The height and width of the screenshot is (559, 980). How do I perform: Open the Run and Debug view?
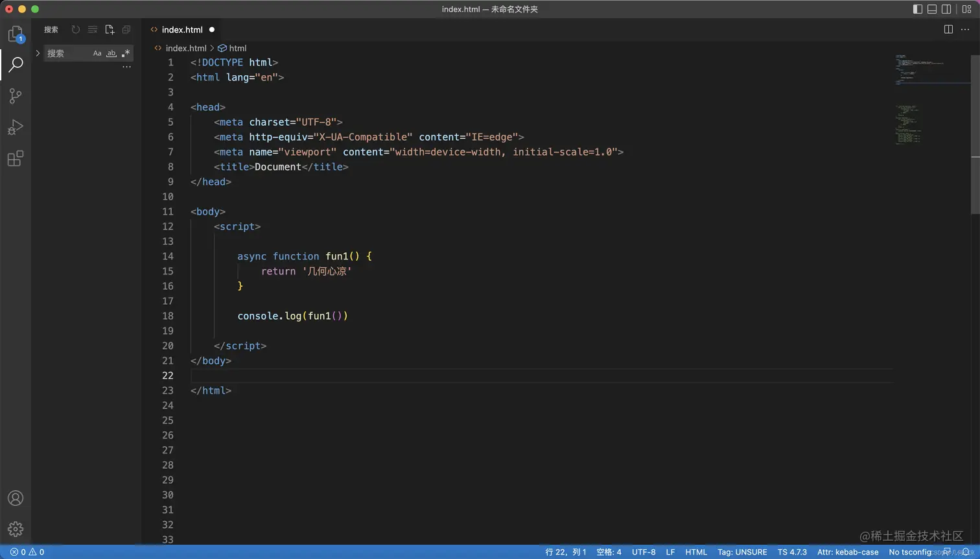click(16, 127)
